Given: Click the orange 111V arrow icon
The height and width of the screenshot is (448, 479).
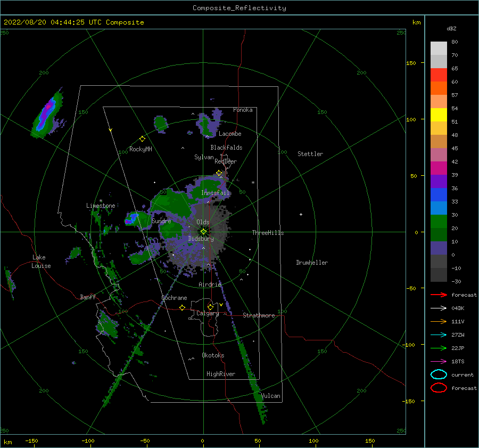Looking at the screenshot, I should (439, 321).
